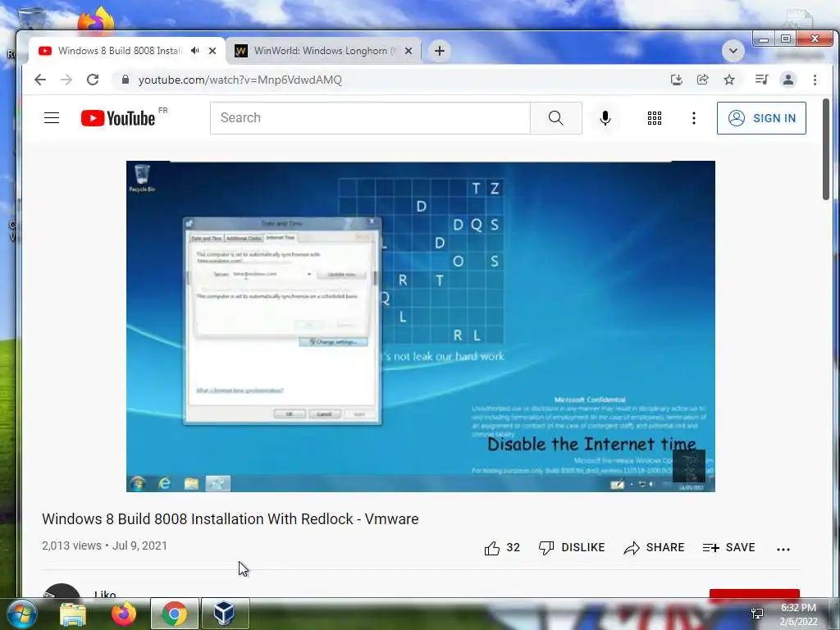Viewport: 840px width, 630px height.
Task: Reload the YouTube page
Action: click(x=93, y=80)
